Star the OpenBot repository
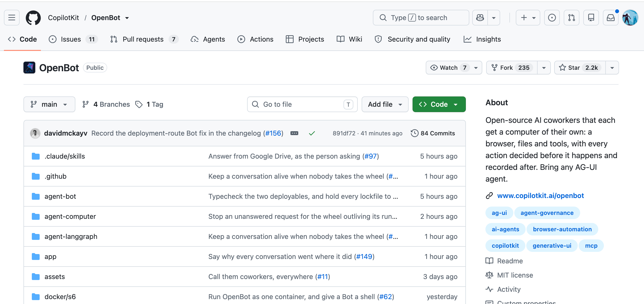This screenshot has height=304, width=644. point(580,68)
